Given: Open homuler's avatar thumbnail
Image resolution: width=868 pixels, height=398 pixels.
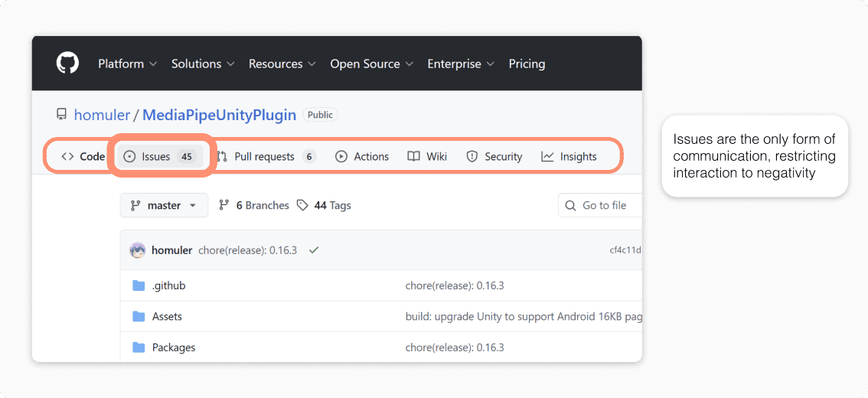Looking at the screenshot, I should 137,250.
